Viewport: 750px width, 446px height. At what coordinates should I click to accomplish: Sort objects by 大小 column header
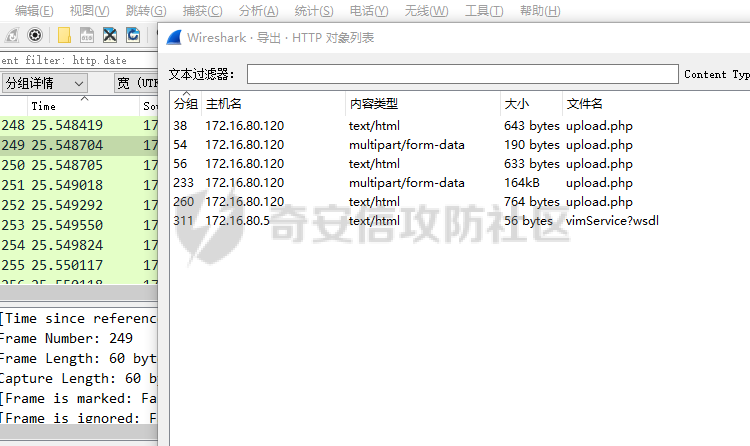pos(517,104)
